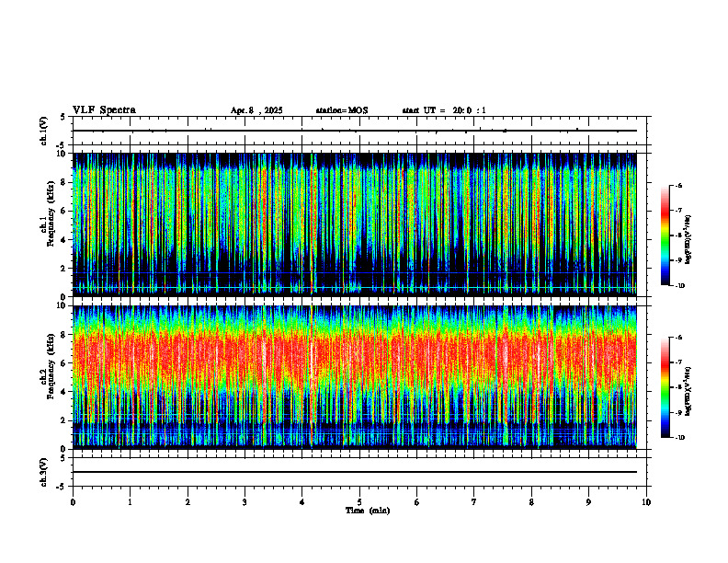Click time axis tick label "6"
The image size is (728, 563).
[x=417, y=502]
